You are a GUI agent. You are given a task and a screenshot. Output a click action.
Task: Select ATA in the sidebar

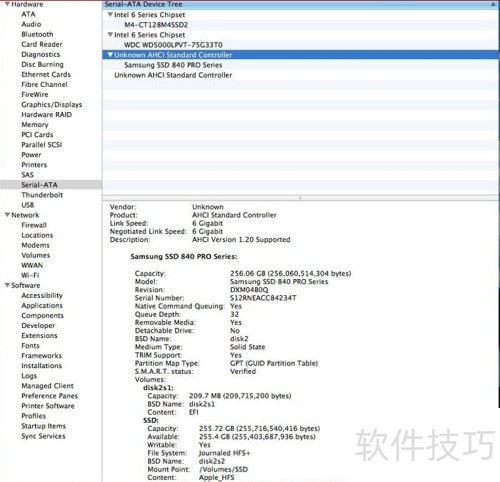pos(28,14)
